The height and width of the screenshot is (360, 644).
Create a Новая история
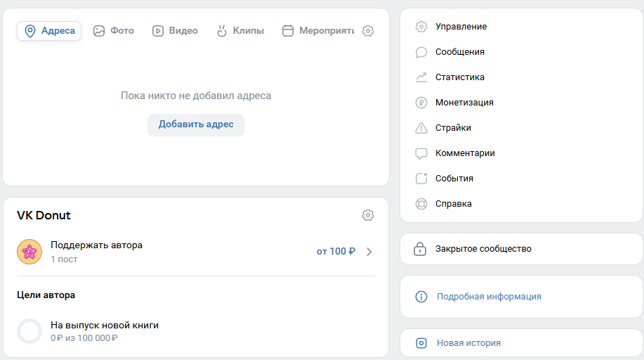(468, 343)
